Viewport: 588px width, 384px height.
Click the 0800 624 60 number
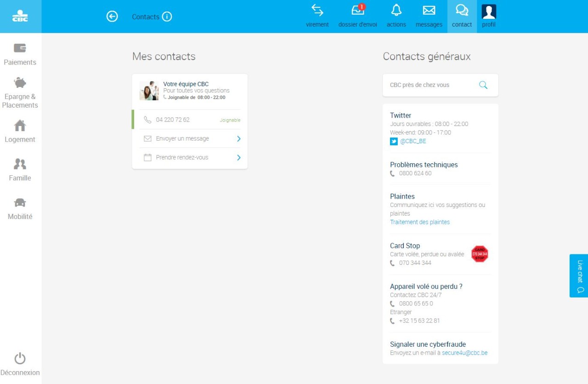(x=415, y=173)
